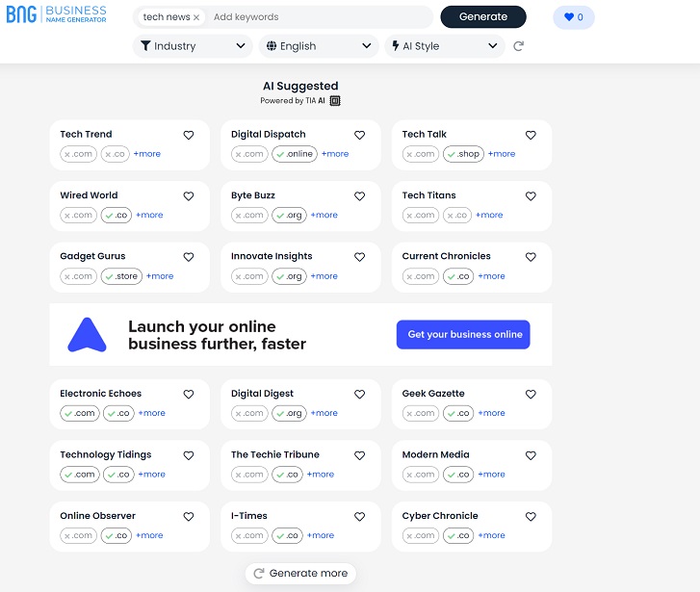
Task: Open the saved favorites counter
Action: pyautogui.click(x=574, y=17)
